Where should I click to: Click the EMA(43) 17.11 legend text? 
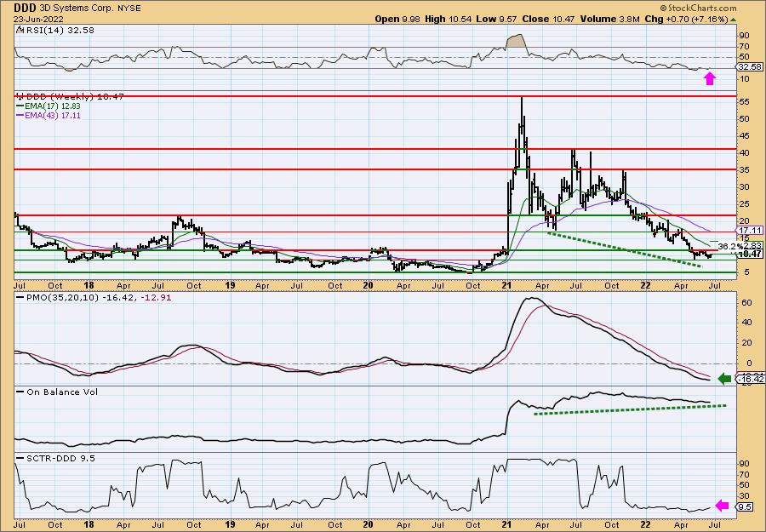pos(53,116)
